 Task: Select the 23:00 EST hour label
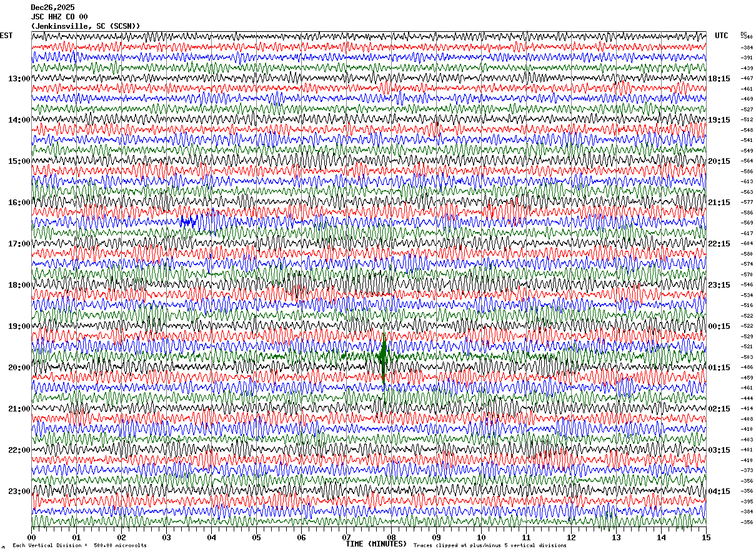[19, 491]
